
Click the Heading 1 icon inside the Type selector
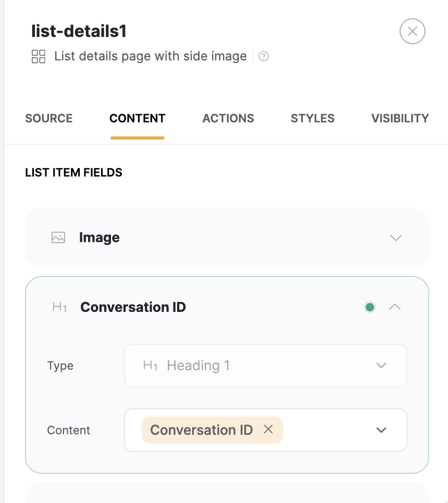click(x=150, y=366)
